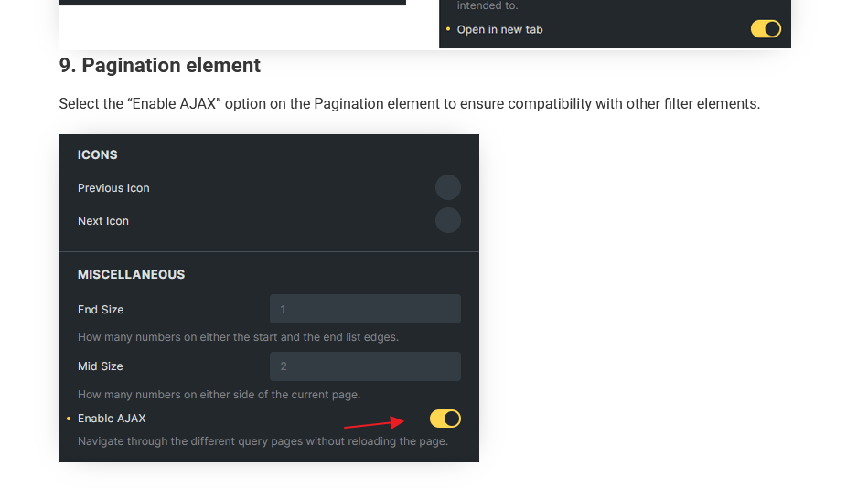
Task: Click the "9. Pagination element" heading
Action: (x=160, y=66)
